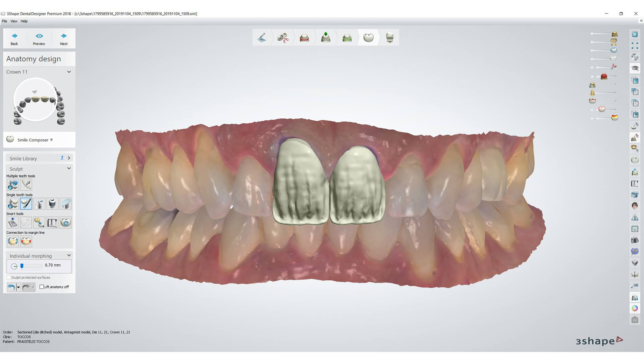Toggle the axis coordinate system icon
Viewport: 644px width, 362px height.
point(635,275)
